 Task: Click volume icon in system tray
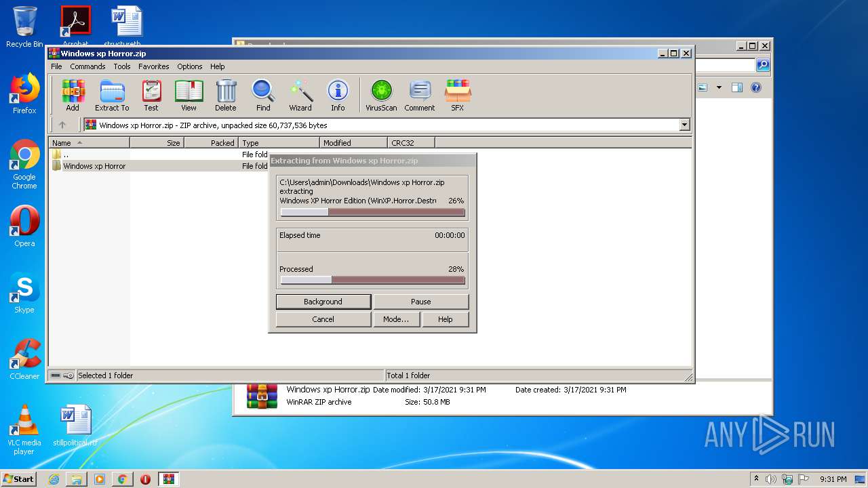tap(771, 479)
